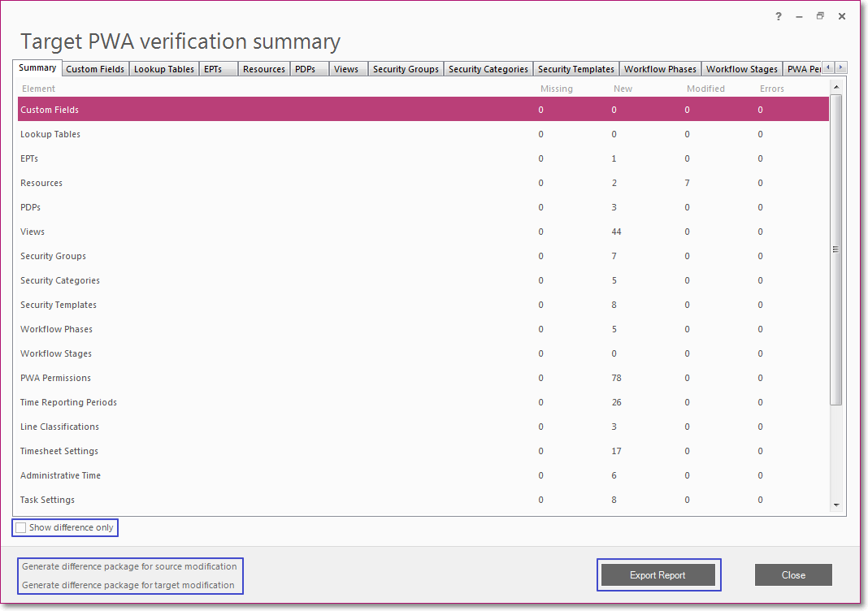Image resolution: width=868 pixels, height=611 pixels.
Task: Click the New value 26 for Time Reporting Periods
Action: point(616,402)
